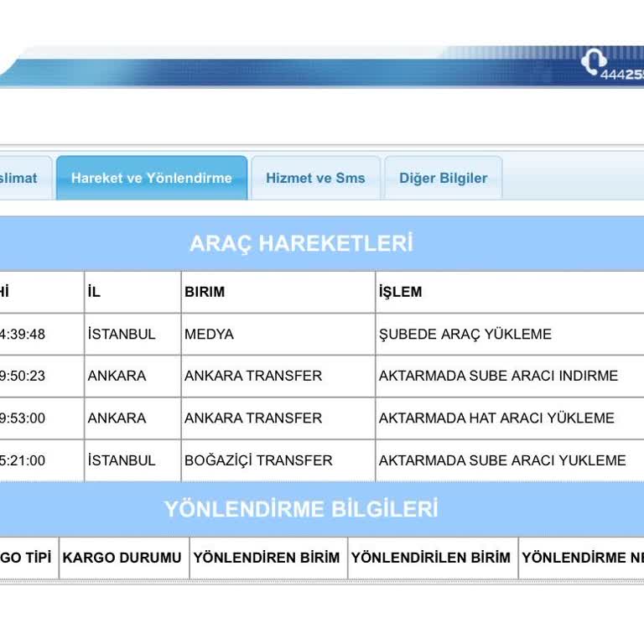Click İSTANBUL in the MEDYA row

pyautogui.click(x=122, y=334)
